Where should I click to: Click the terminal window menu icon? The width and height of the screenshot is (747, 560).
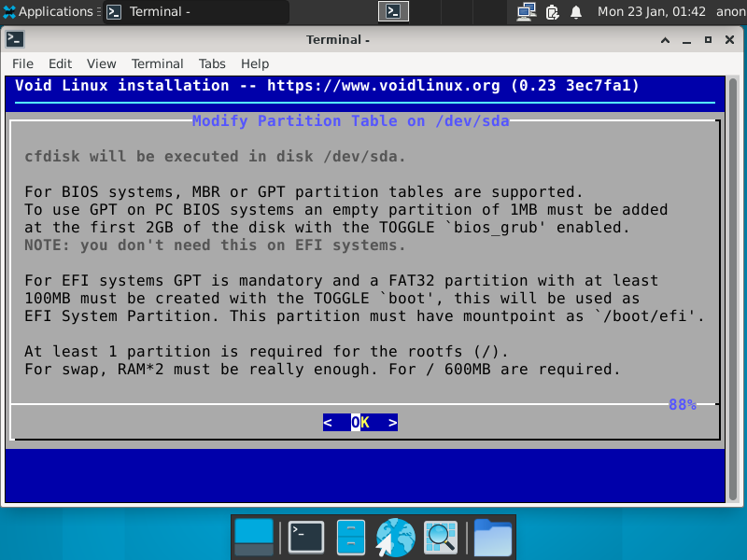[x=15, y=39]
